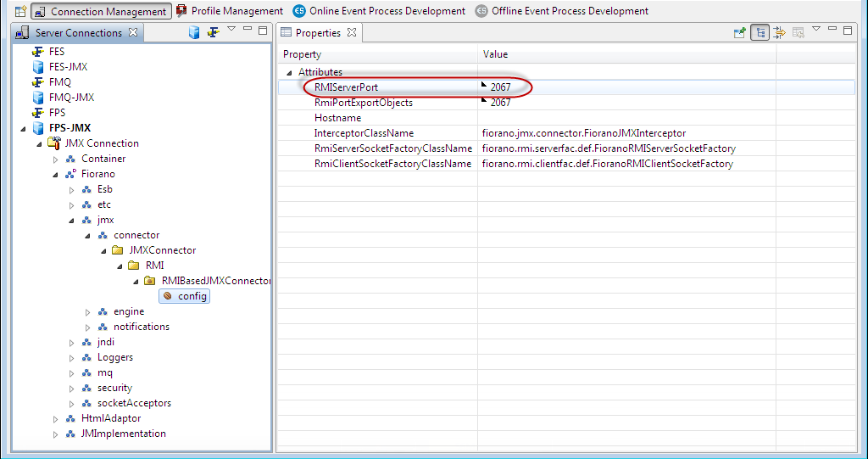Click the enterprise server icon in Server Connections toolbar

tap(194, 33)
